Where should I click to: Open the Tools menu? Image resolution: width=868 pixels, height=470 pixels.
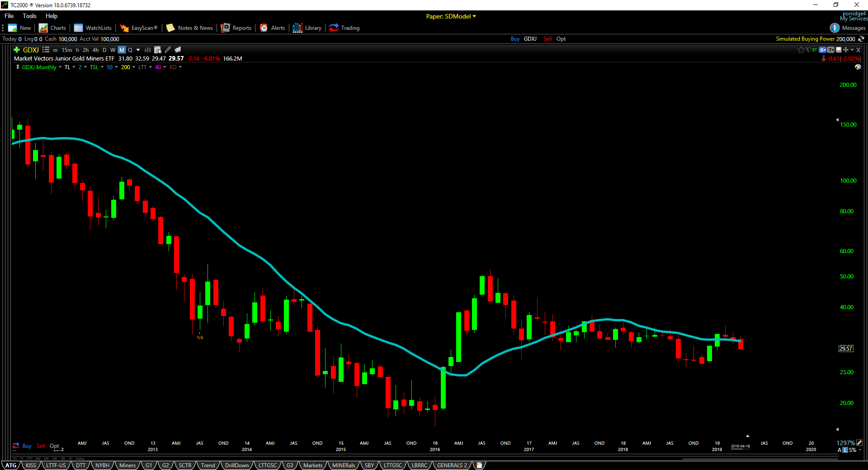pos(29,16)
